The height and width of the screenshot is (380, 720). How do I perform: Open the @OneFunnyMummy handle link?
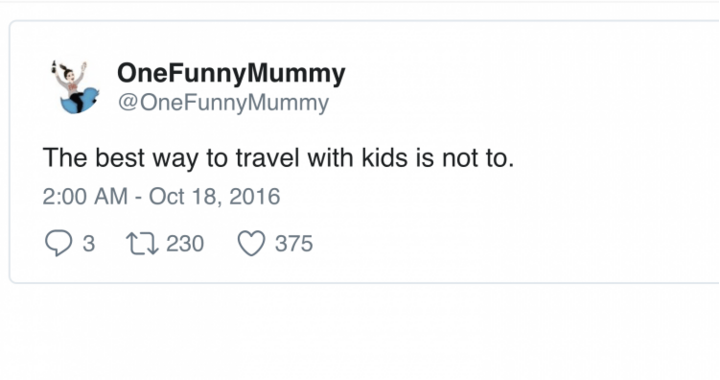coord(223,103)
